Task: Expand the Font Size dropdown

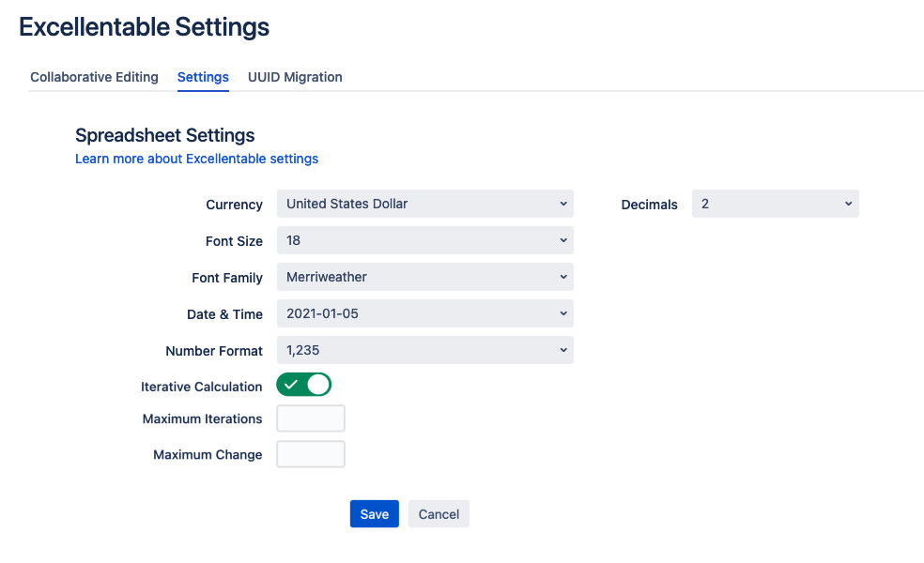Action: pos(424,240)
